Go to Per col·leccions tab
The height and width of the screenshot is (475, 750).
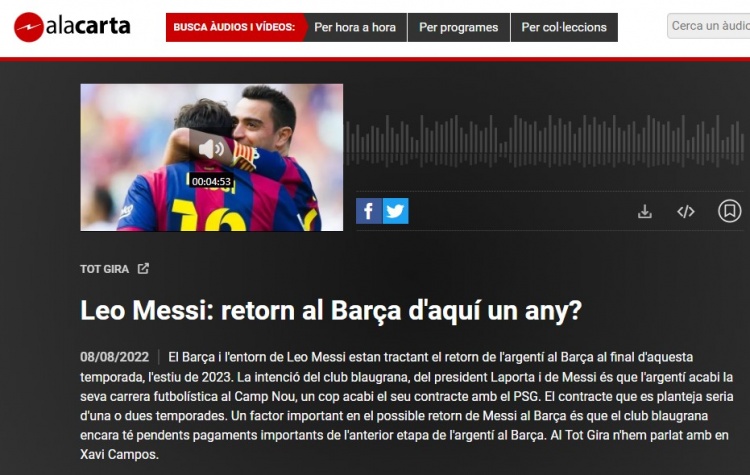[x=564, y=27]
